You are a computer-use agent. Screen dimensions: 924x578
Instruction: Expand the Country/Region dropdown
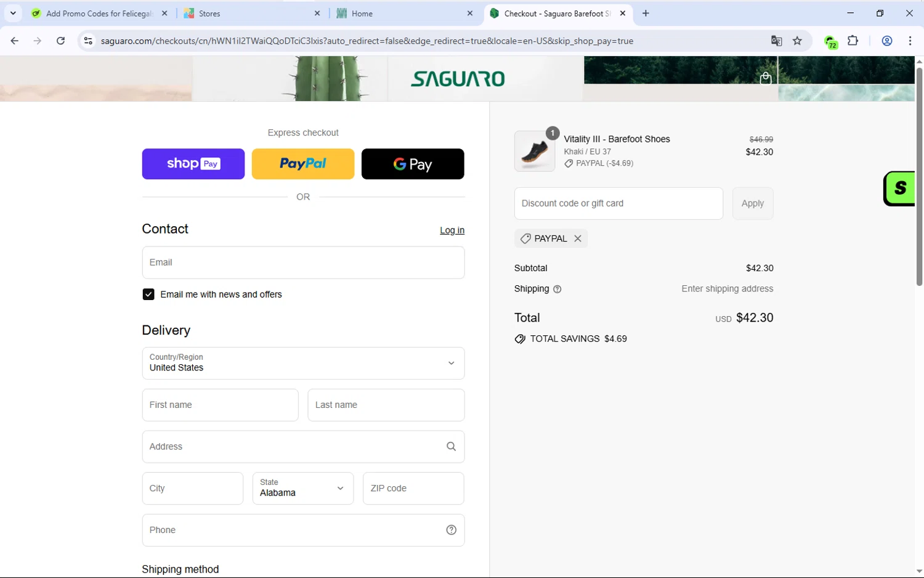[x=303, y=363]
